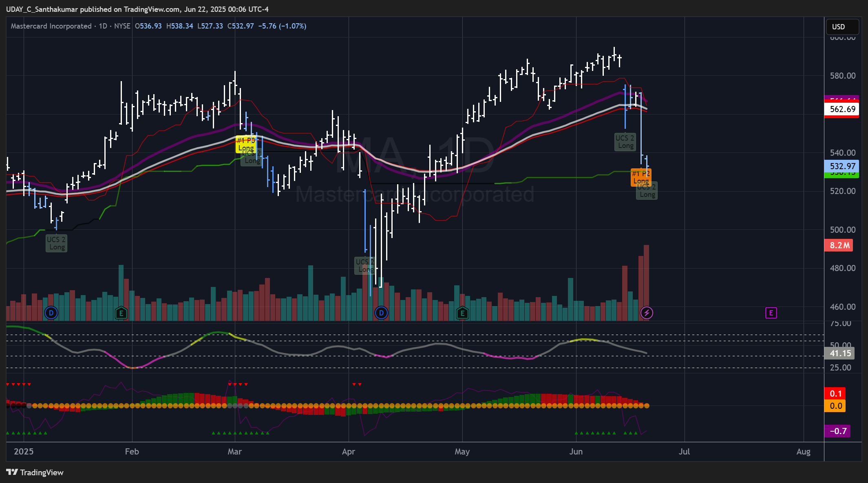The height and width of the screenshot is (483, 868).
Task: Click the TradingView logo at bottom left
Action: (x=35, y=472)
